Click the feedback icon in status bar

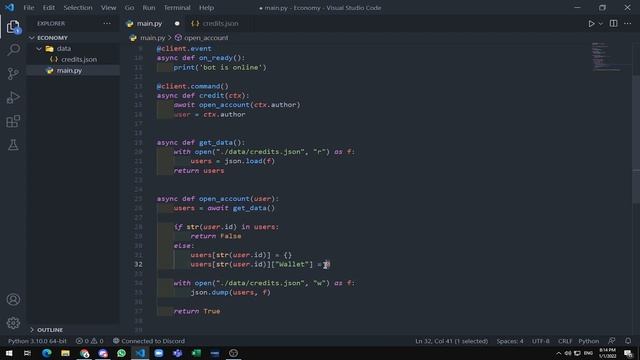611,341
